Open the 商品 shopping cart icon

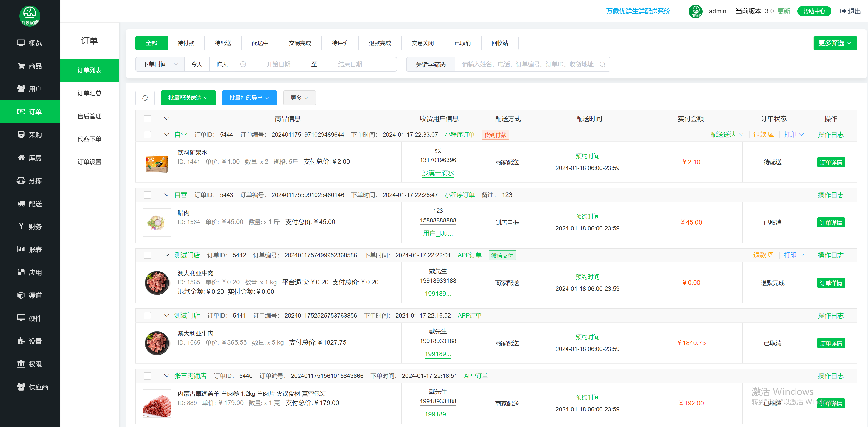coord(21,66)
